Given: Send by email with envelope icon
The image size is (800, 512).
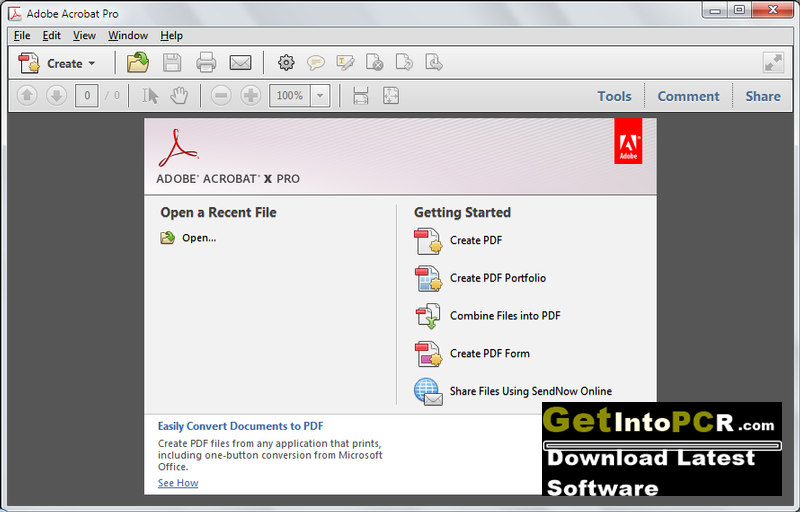Looking at the screenshot, I should click(240, 63).
